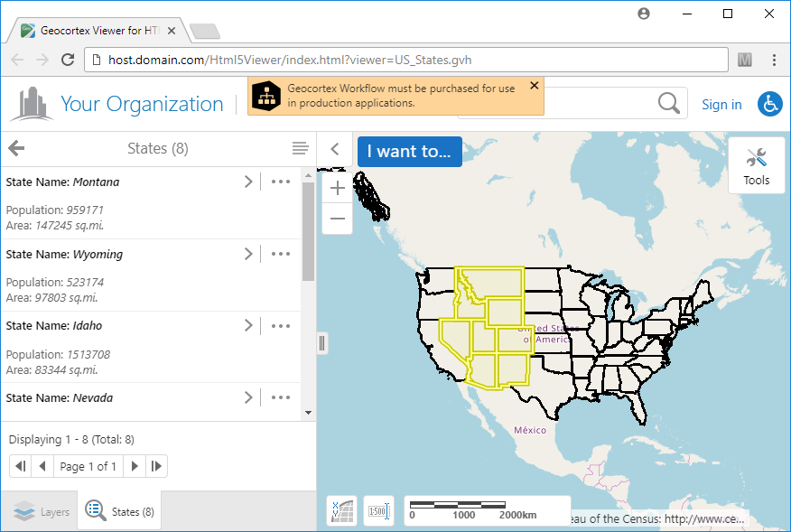
Task: Click the Sign in link
Action: click(721, 104)
